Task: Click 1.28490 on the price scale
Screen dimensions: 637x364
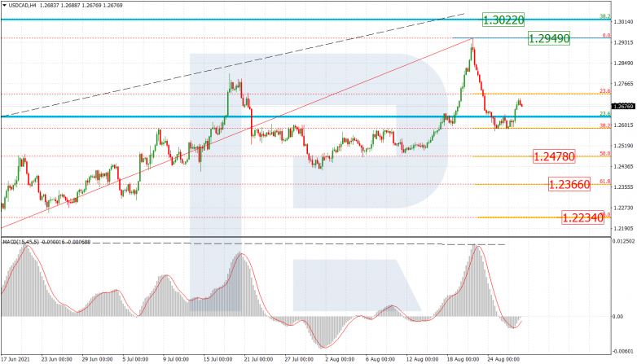Action: tap(624, 63)
